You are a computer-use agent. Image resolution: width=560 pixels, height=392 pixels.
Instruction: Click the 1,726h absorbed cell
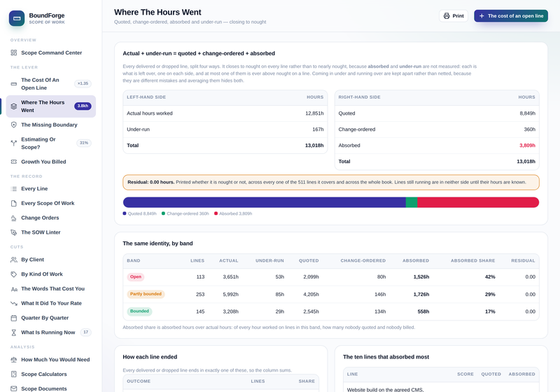tap(421, 294)
